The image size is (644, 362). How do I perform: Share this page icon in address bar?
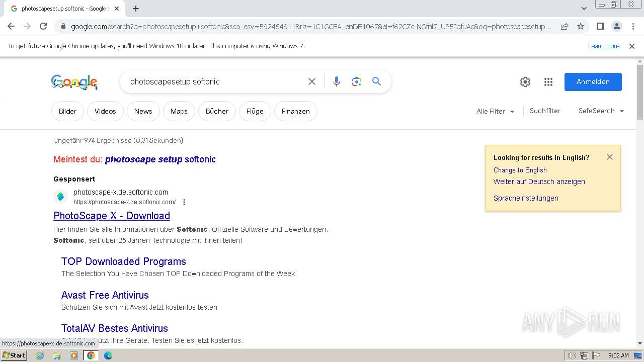point(565,26)
